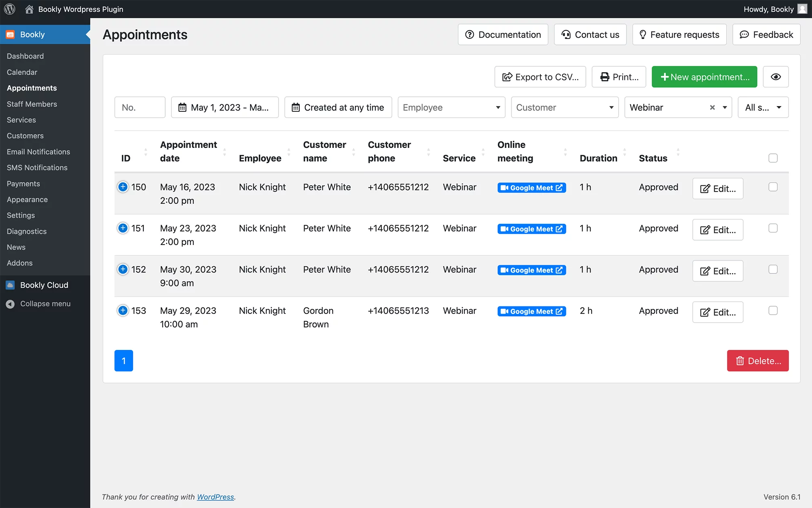Click the Bookly calendar icon in sidebar
Image resolution: width=812 pixels, height=508 pixels.
coord(11,35)
